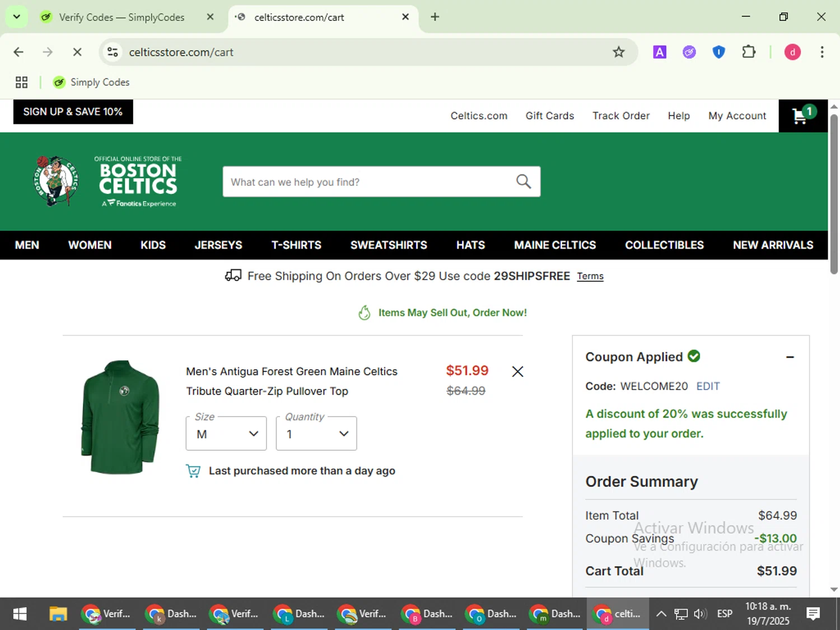Image resolution: width=840 pixels, height=630 pixels.
Task: Switch to the celti... taskbar window
Action: click(x=618, y=614)
